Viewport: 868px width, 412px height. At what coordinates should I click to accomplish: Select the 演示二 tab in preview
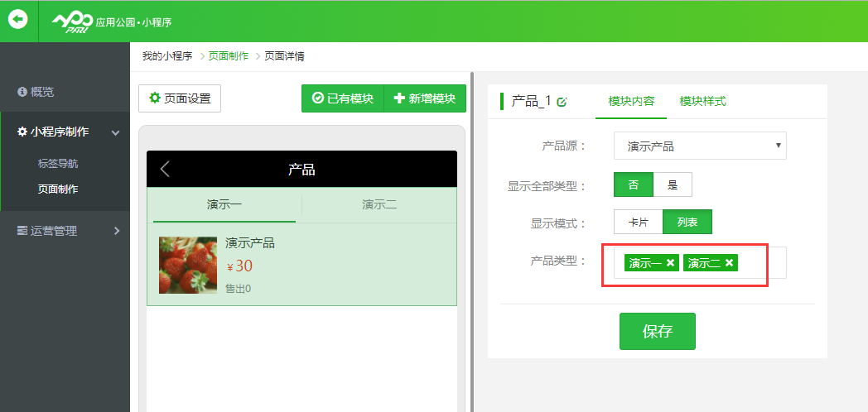[379, 204]
